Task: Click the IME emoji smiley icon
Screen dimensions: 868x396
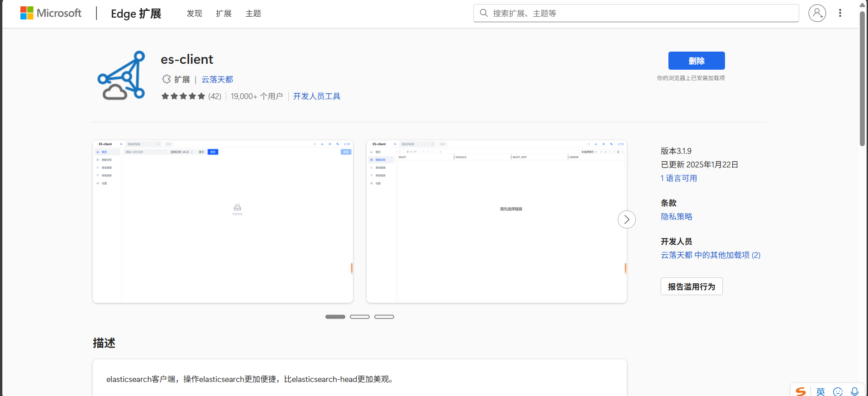Action: [838, 391]
